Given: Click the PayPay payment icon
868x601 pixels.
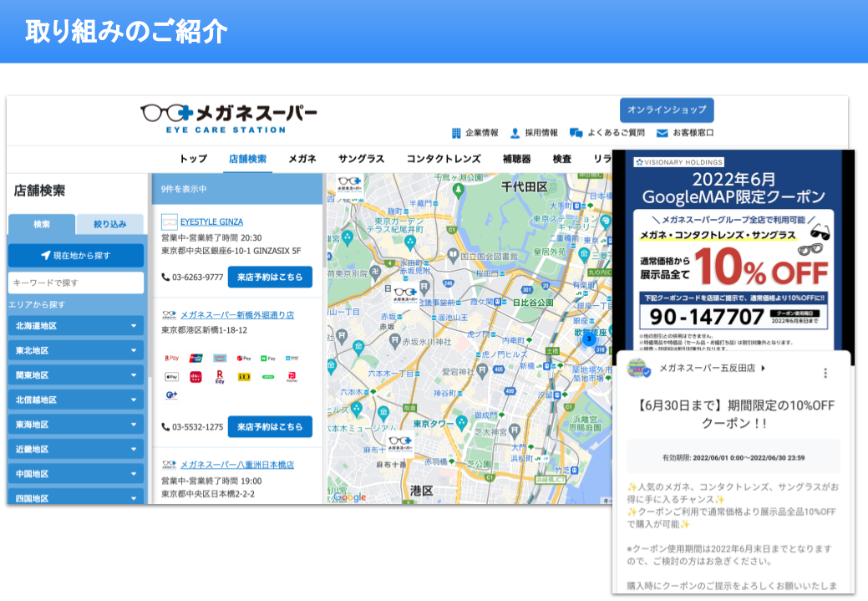Looking at the screenshot, I should (x=292, y=377).
